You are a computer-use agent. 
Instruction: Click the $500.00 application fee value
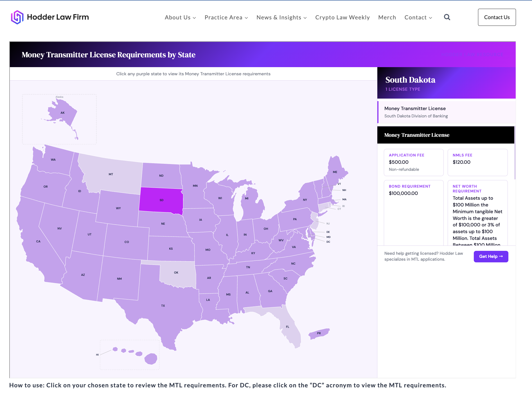[x=399, y=162]
